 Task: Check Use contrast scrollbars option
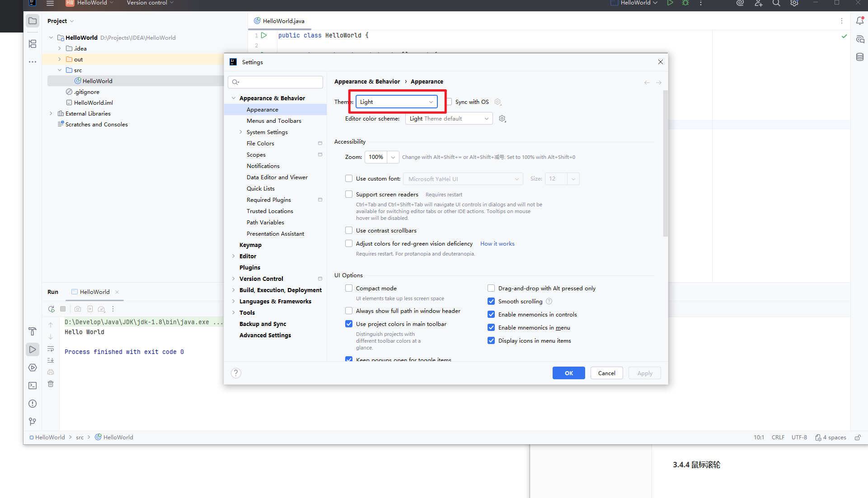[x=349, y=230]
